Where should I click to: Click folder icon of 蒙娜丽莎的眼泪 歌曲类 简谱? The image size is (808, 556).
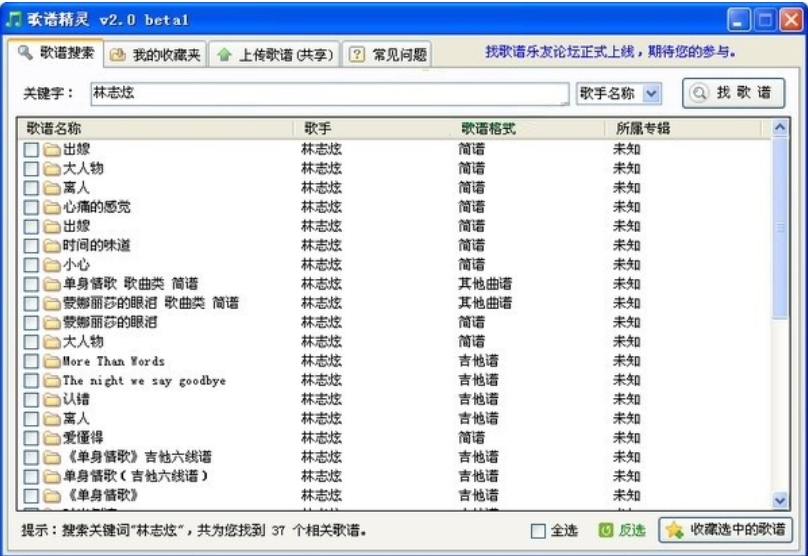(x=52, y=304)
